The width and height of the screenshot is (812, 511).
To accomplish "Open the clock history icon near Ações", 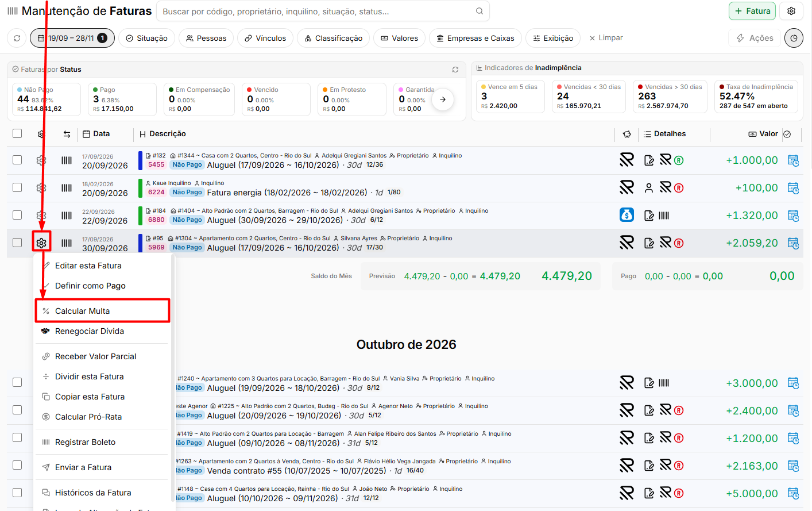I will (x=794, y=38).
